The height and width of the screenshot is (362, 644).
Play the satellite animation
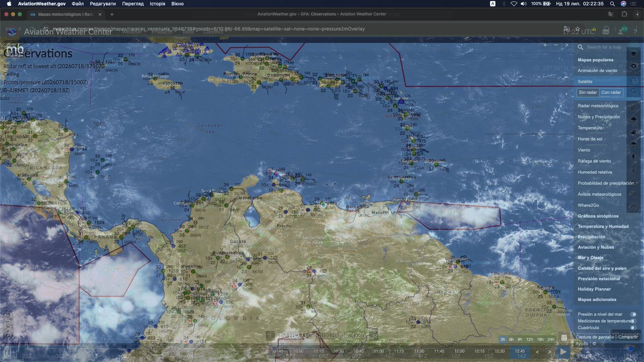(563, 352)
